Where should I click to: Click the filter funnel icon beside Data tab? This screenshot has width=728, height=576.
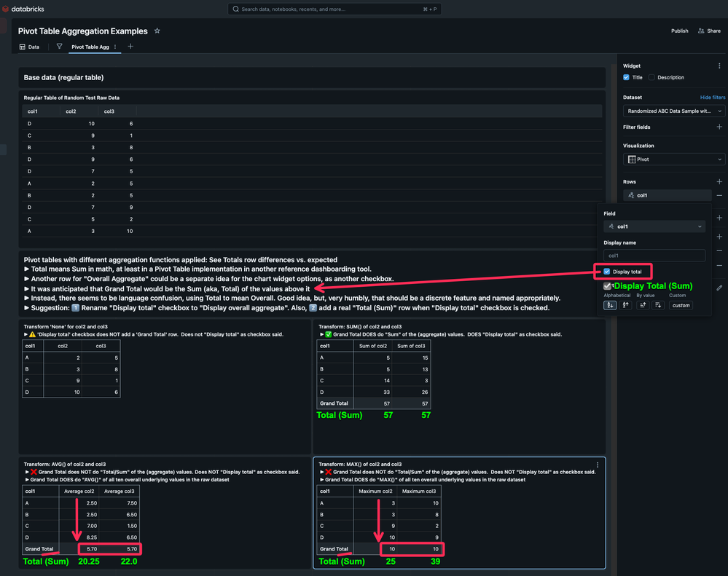tap(60, 47)
